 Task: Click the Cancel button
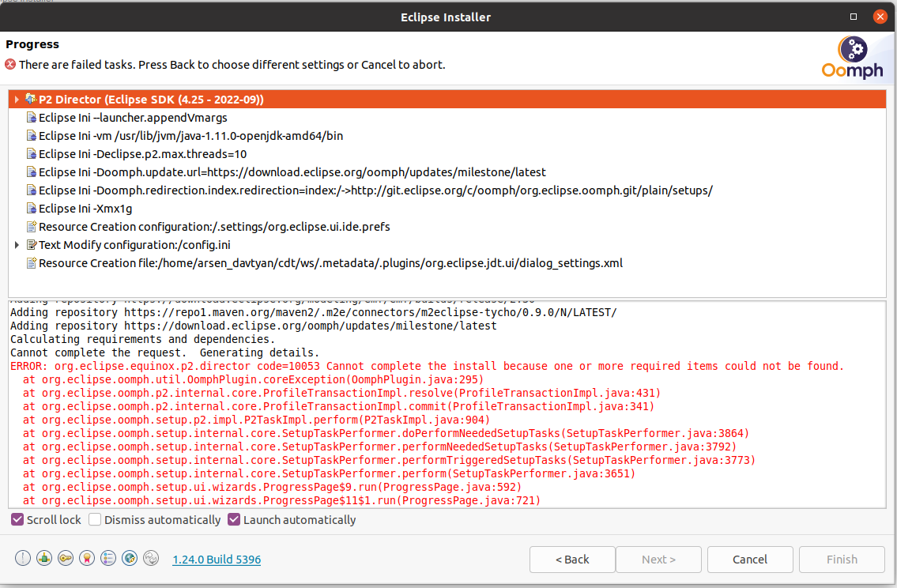(x=750, y=560)
